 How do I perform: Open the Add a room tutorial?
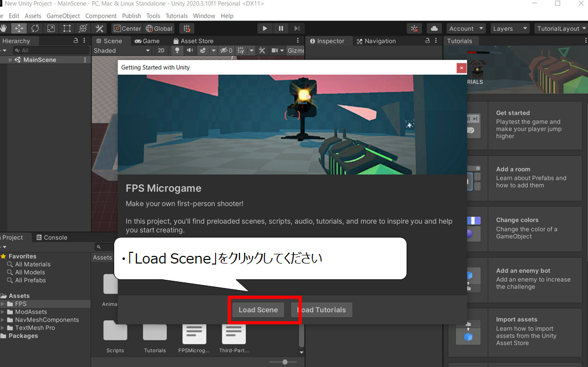pos(524,178)
